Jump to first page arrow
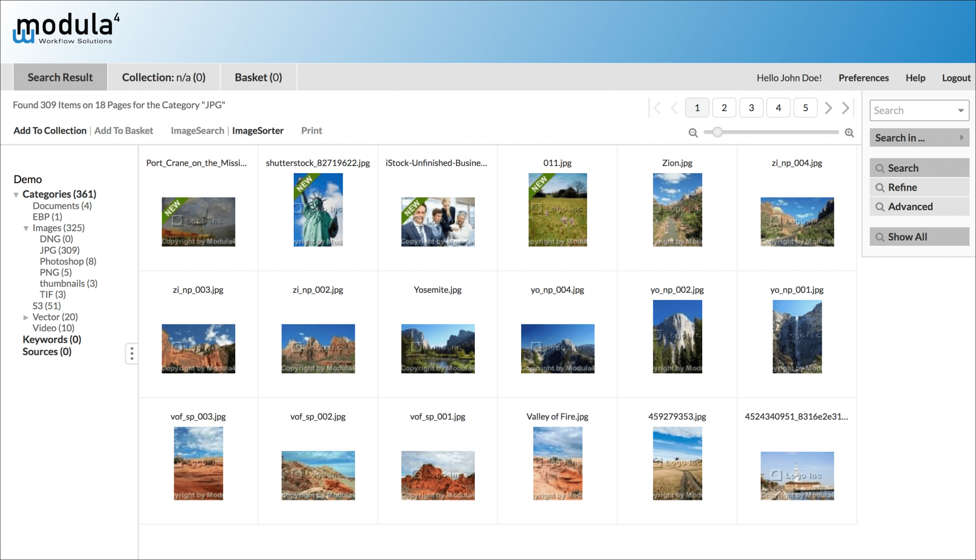 (x=657, y=108)
